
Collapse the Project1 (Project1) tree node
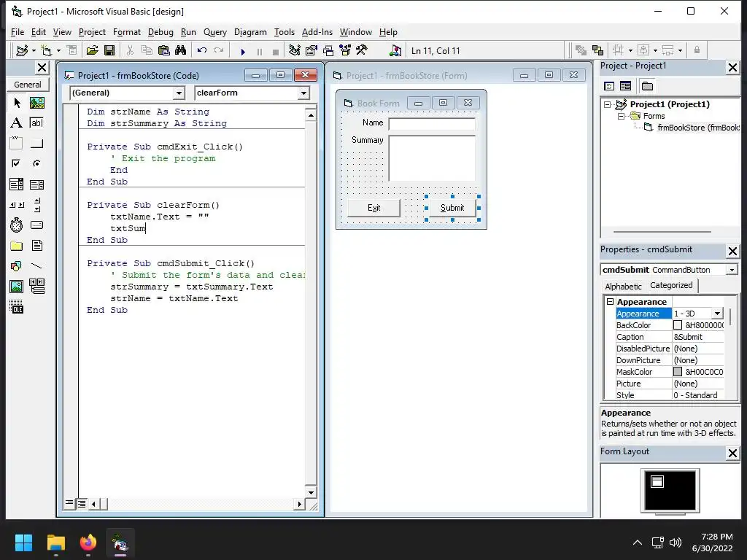coord(607,104)
